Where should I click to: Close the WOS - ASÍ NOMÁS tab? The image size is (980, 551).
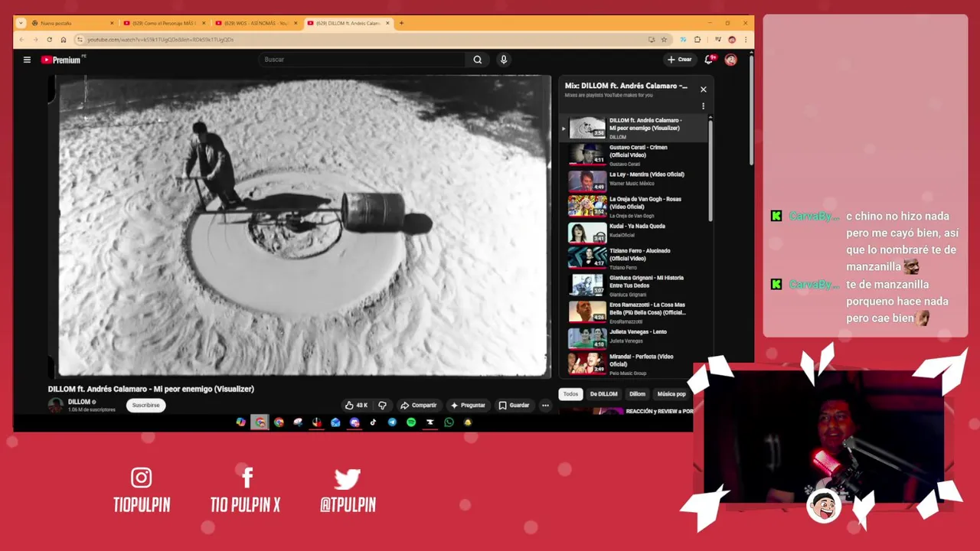coord(296,23)
